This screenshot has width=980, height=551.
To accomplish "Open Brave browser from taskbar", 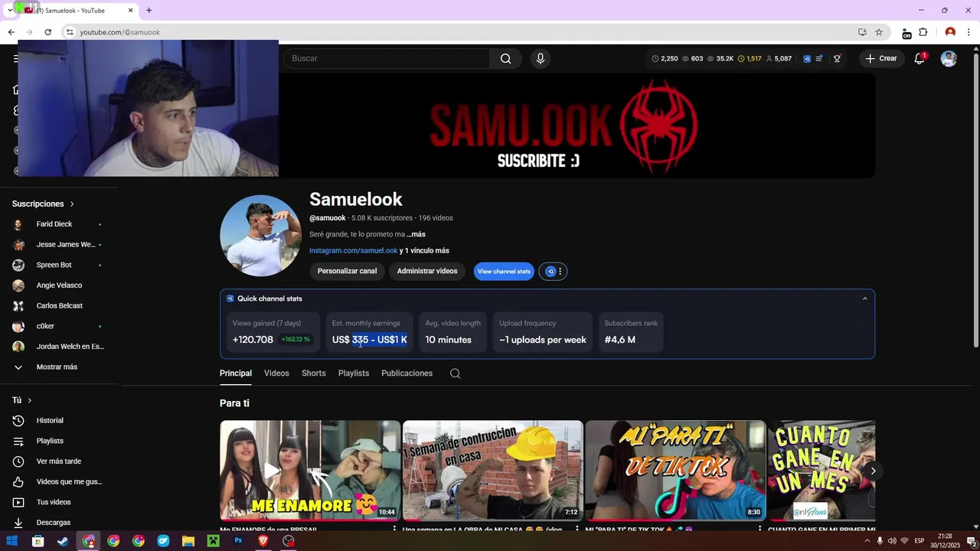I will 263,541.
